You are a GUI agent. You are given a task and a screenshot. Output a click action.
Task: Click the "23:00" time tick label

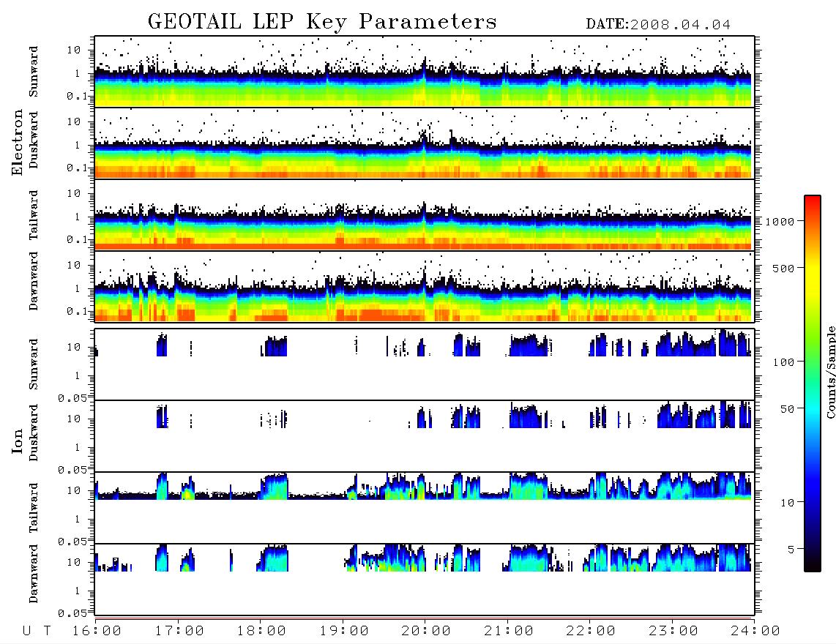[x=674, y=632]
